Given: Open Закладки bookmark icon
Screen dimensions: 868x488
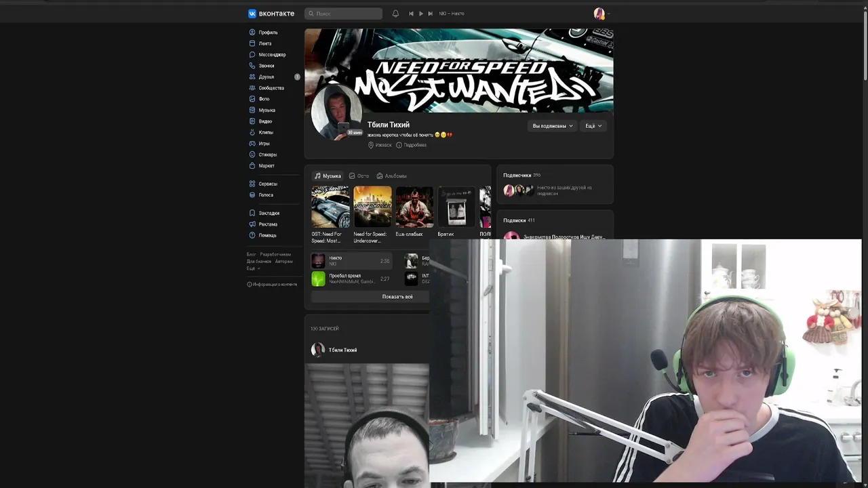Looking at the screenshot, I should [x=252, y=213].
